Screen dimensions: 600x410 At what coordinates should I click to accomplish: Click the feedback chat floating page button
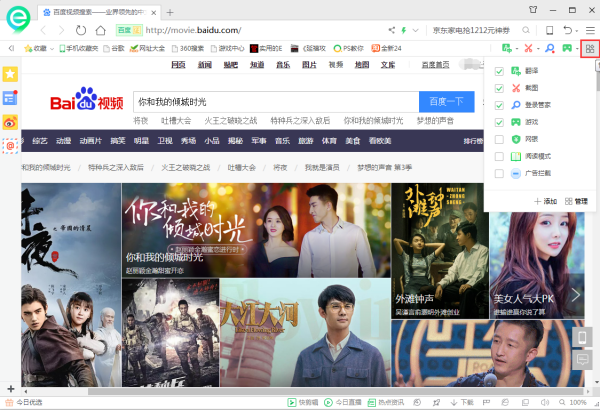[582, 359]
